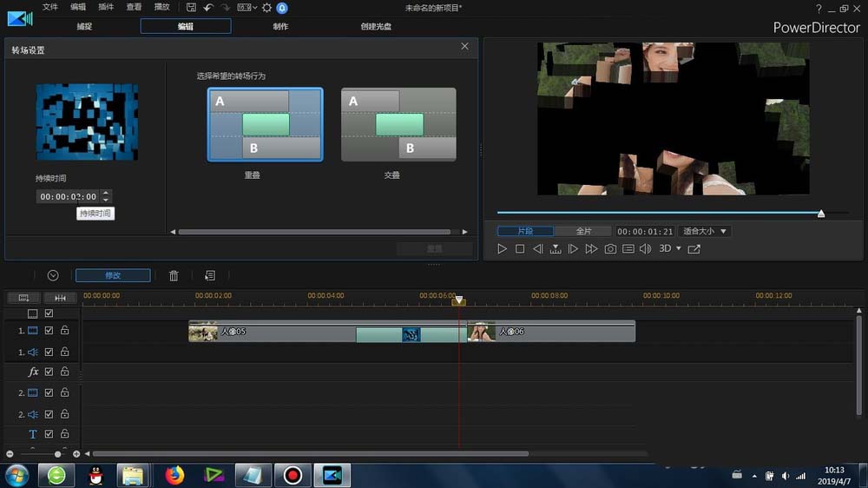This screenshot has width=868, height=488.
Task: Click the trash delete icon above timeline
Action: pos(174,275)
